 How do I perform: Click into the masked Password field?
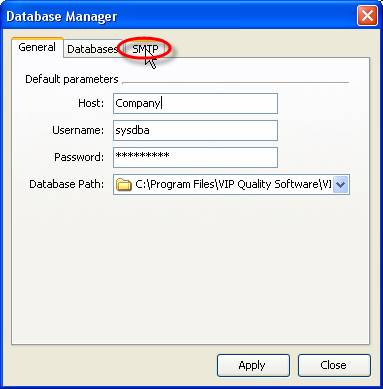point(195,157)
